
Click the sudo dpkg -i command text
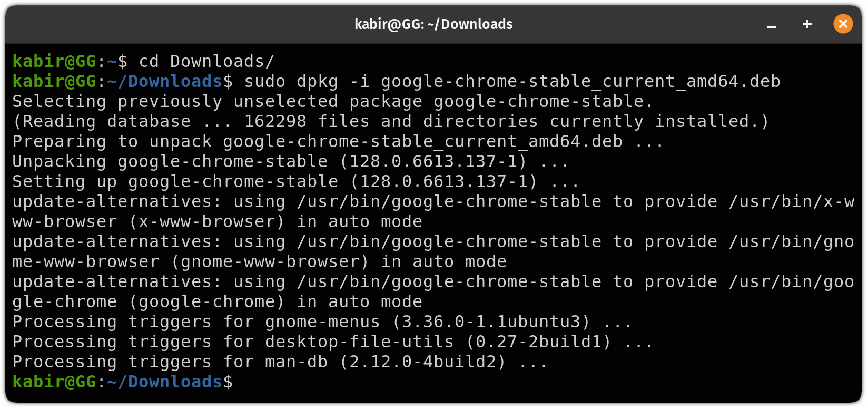[305, 81]
